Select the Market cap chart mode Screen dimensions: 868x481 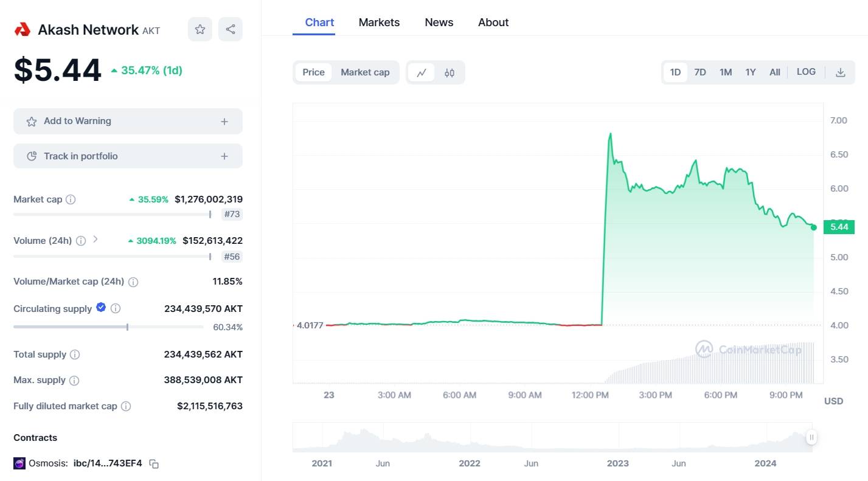[365, 72]
